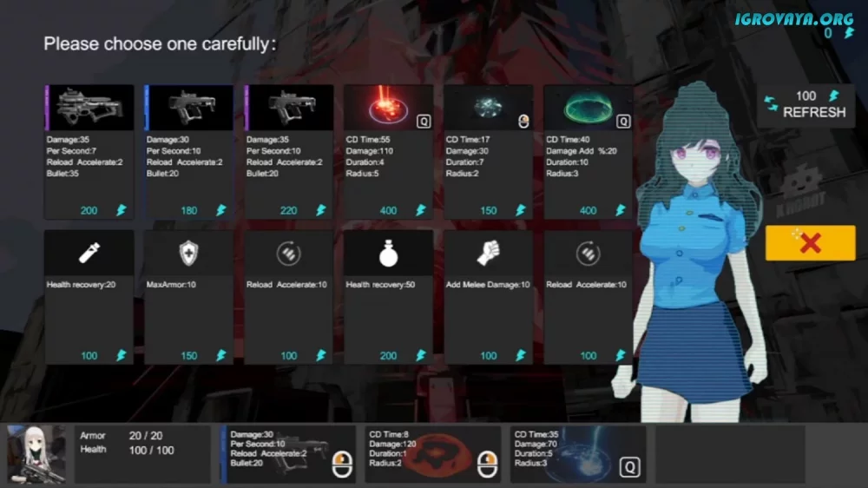Choose the Add Melee Damage fist icon
The height and width of the screenshot is (488, 868).
pos(489,253)
